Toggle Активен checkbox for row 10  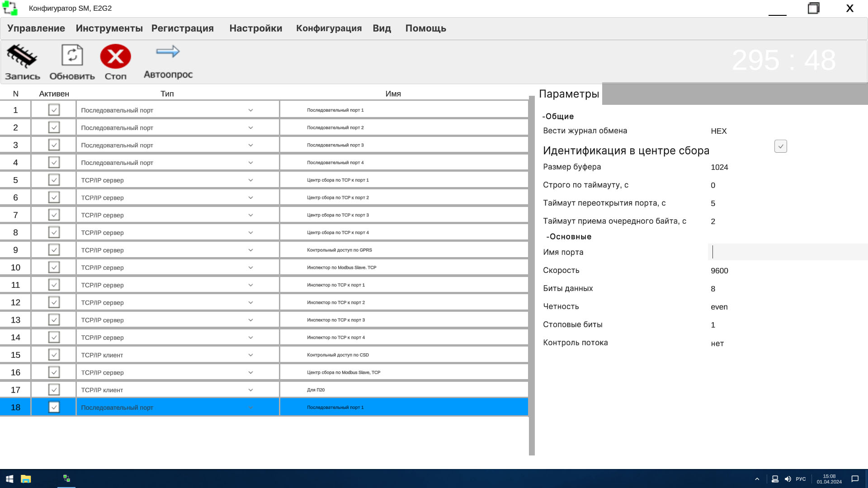click(x=54, y=267)
